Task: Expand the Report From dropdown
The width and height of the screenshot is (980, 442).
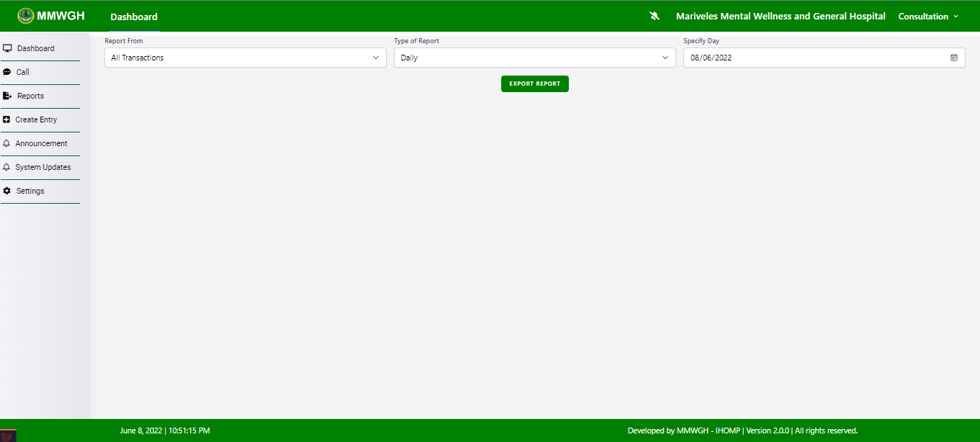Action: (x=245, y=58)
